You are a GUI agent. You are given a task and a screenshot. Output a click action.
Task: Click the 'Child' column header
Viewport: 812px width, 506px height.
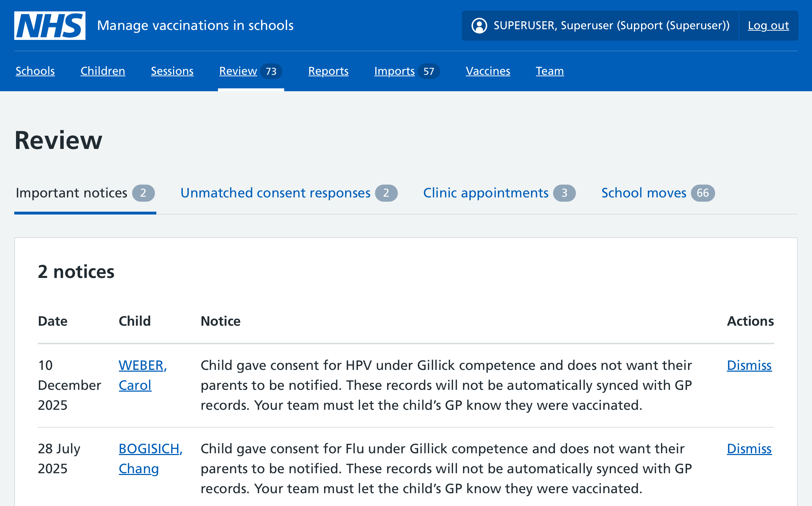pos(135,321)
